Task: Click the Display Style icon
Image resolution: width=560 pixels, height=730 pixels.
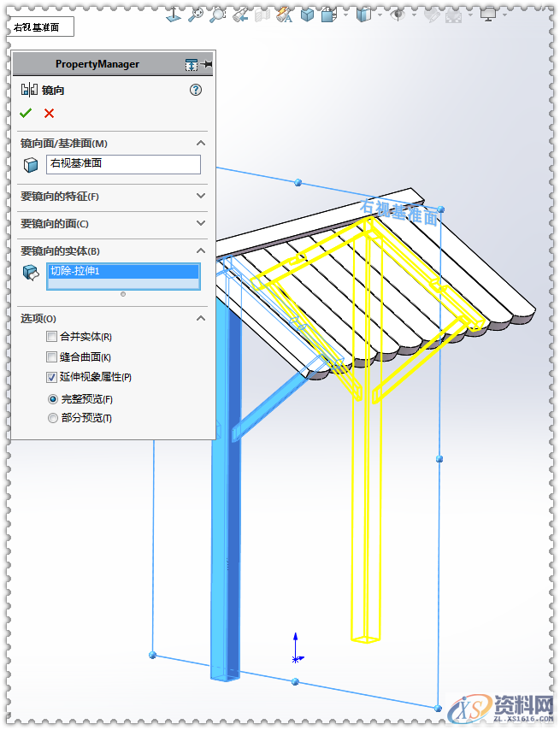Action: point(363,15)
